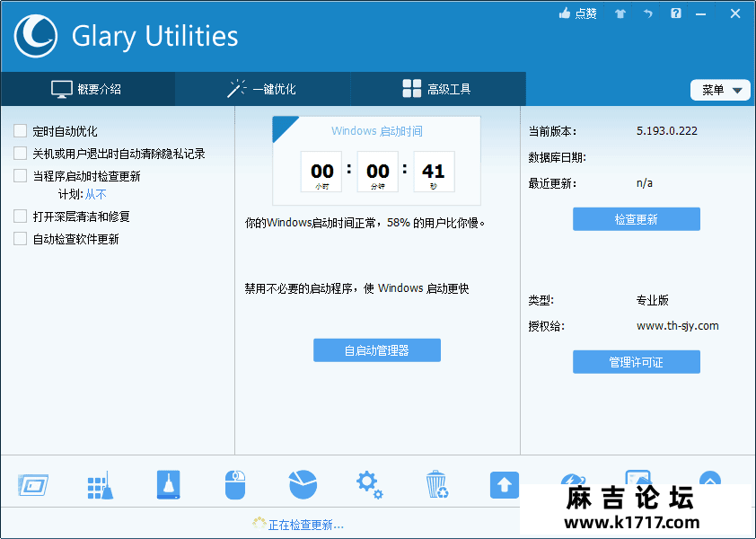This screenshot has width=756, height=539.
Task: Click the up-arrow software update icon
Action: 505,485
